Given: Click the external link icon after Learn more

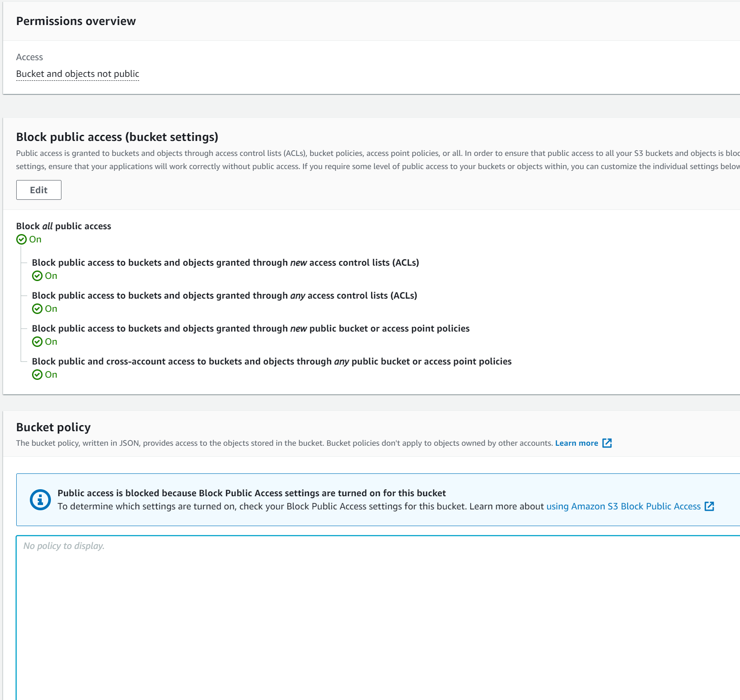Looking at the screenshot, I should tap(608, 443).
